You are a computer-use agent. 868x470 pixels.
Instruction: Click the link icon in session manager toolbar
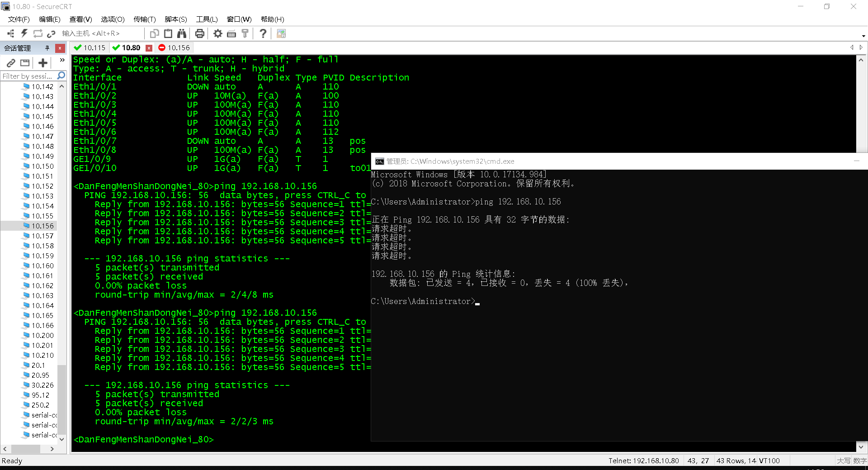[x=11, y=63]
